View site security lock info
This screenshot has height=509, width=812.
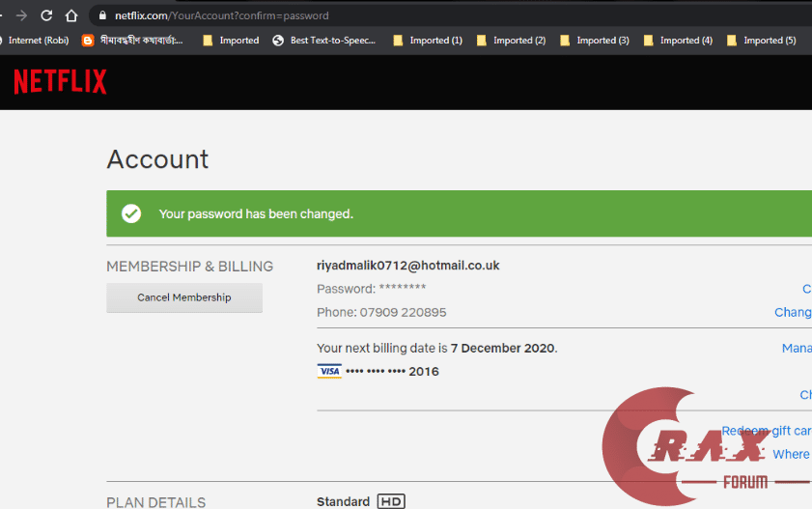point(102,15)
